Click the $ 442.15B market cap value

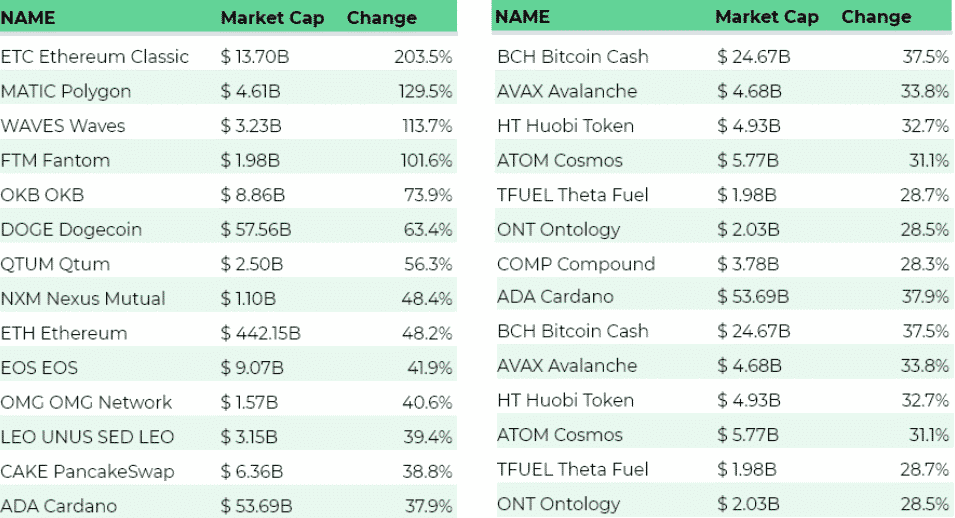[x=260, y=333]
